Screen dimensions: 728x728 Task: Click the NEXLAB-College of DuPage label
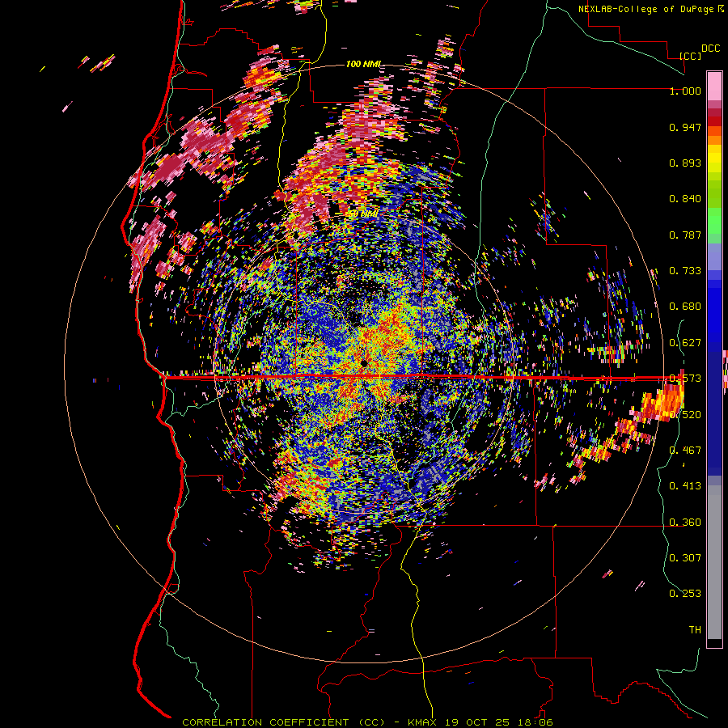[x=645, y=9]
